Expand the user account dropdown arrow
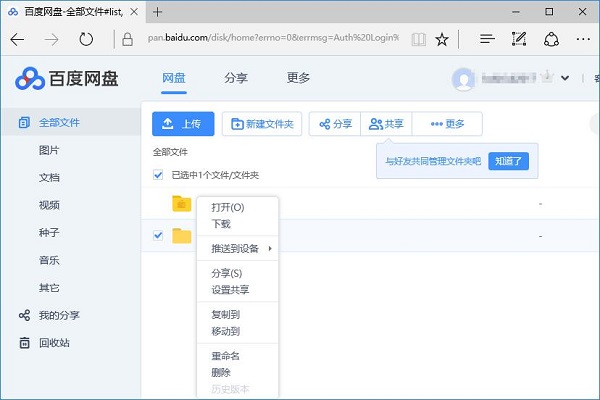 tap(565, 78)
